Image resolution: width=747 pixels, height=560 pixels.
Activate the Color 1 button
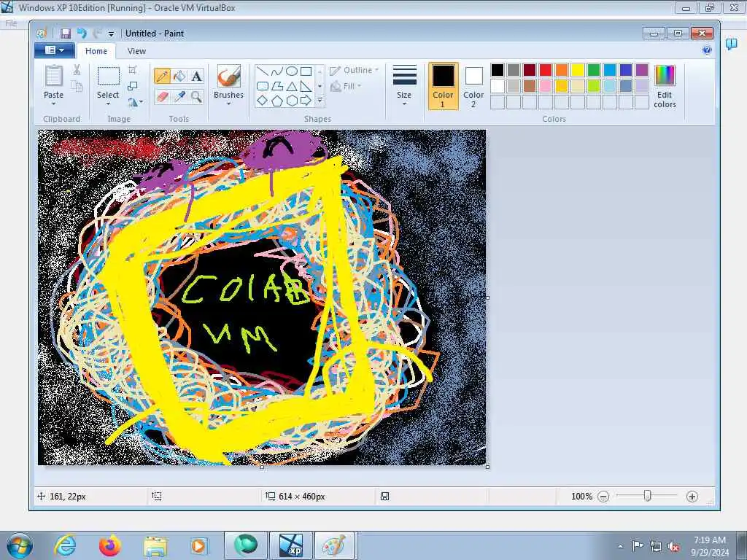pos(443,86)
